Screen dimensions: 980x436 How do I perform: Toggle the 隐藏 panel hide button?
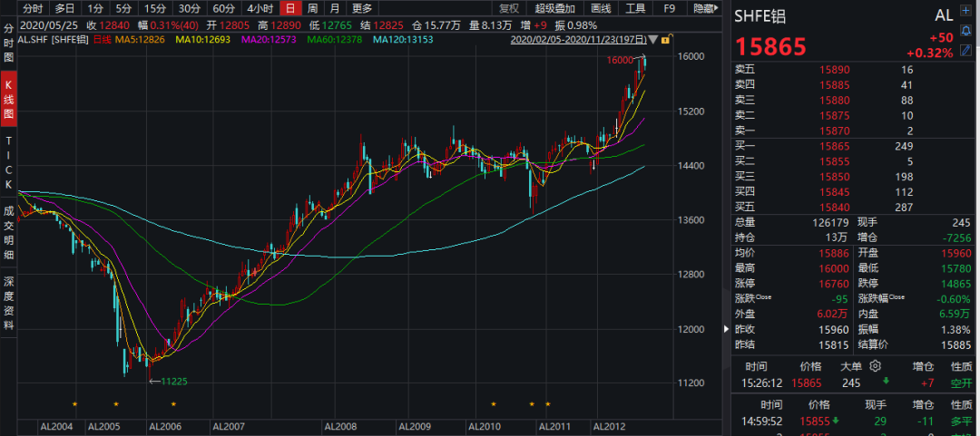click(706, 8)
